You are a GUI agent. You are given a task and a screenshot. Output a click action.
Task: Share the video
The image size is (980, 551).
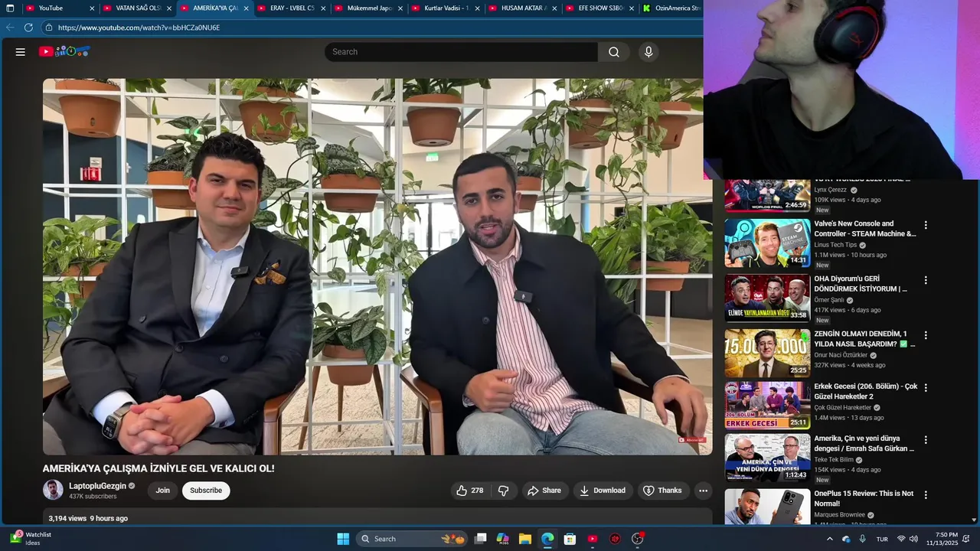[544, 491]
